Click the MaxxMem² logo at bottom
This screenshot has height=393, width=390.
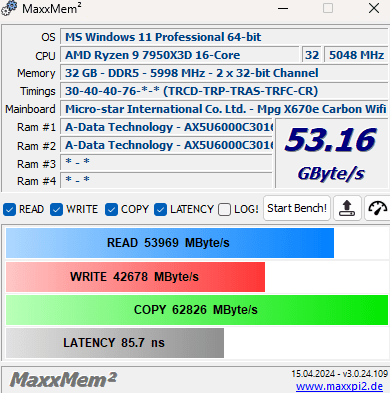63,380
